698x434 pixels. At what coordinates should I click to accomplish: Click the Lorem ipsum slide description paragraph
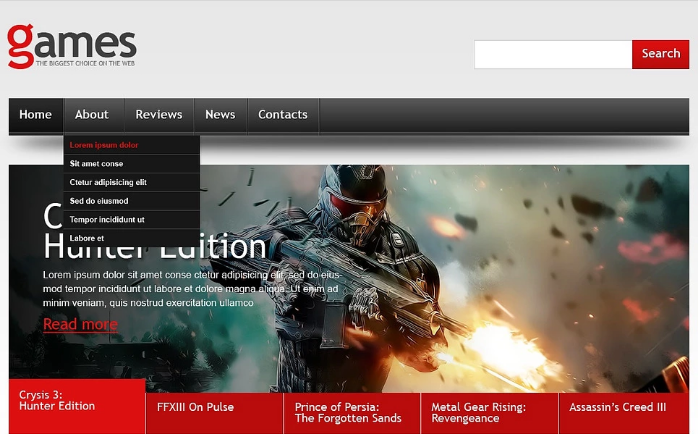click(x=192, y=289)
